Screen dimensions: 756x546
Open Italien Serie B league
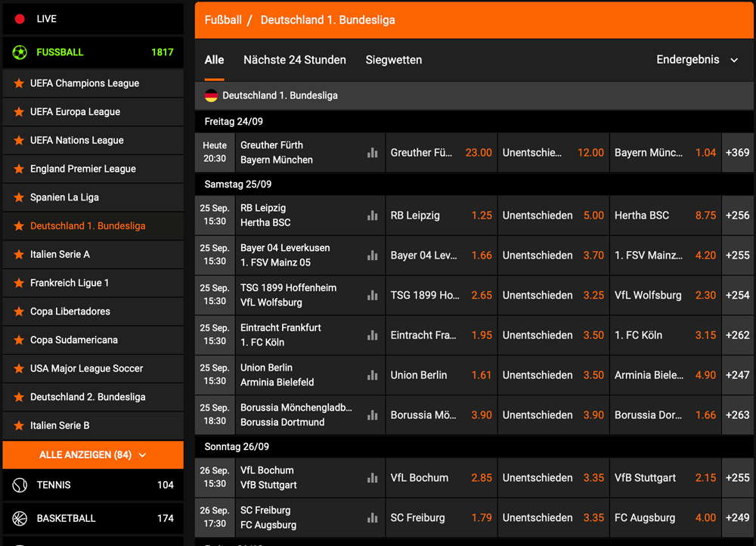[x=93, y=426]
